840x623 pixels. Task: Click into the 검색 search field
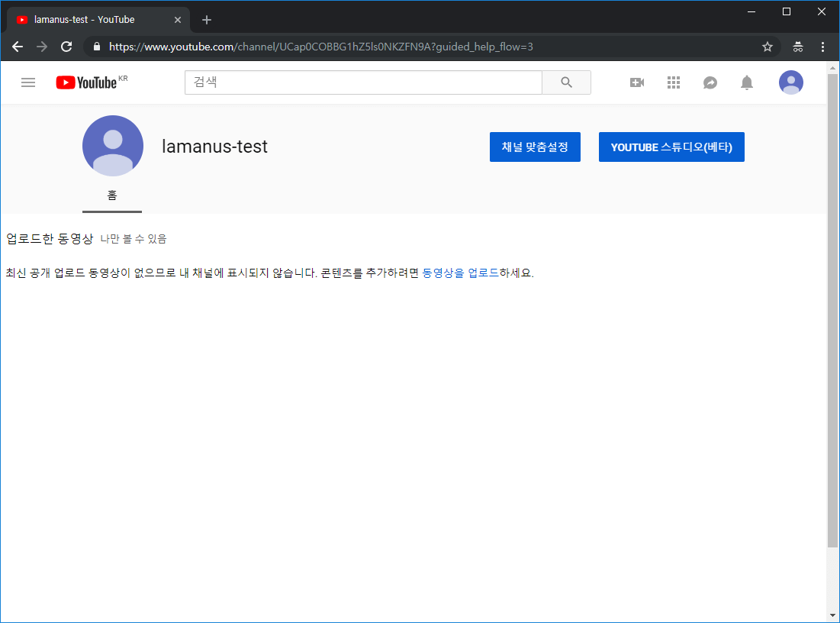pos(363,82)
